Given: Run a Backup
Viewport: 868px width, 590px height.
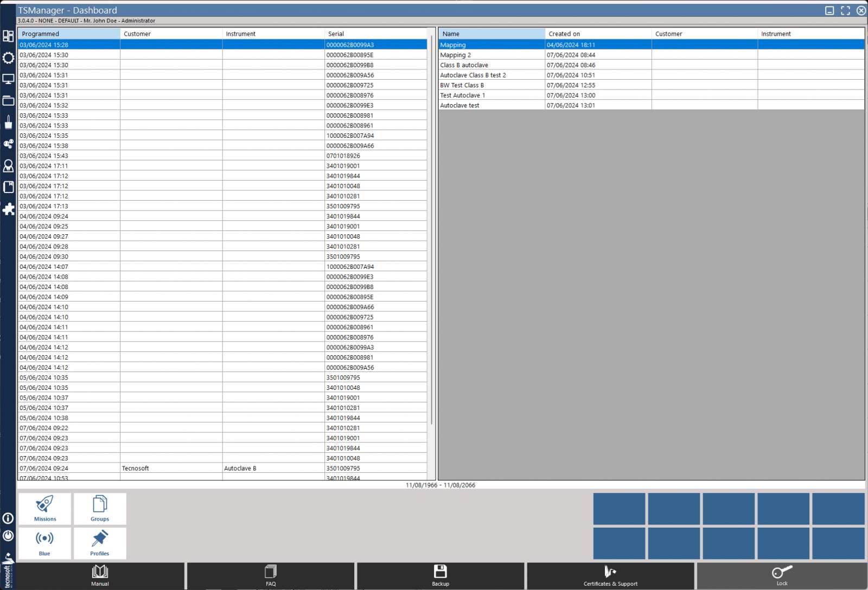Looking at the screenshot, I should tap(441, 575).
